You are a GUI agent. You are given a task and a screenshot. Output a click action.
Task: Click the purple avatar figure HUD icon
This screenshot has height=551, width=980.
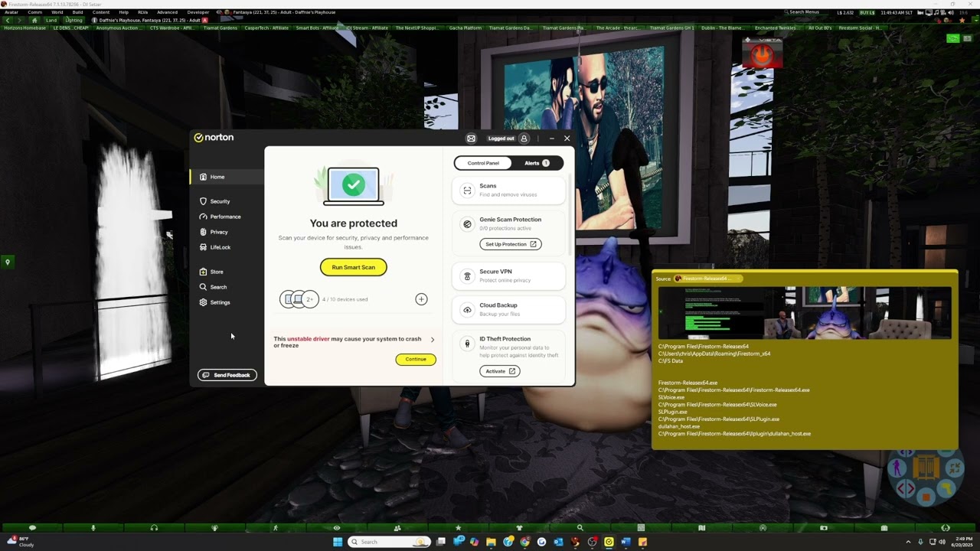tap(898, 467)
